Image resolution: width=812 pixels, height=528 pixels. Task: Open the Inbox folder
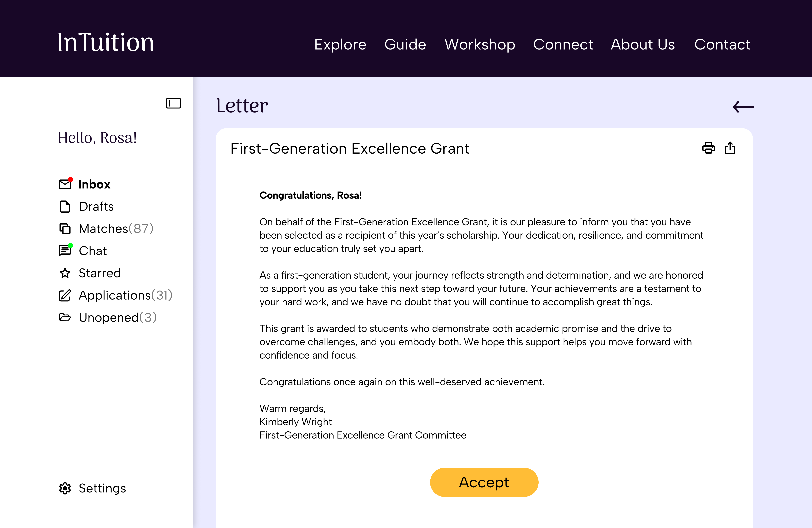pos(95,184)
